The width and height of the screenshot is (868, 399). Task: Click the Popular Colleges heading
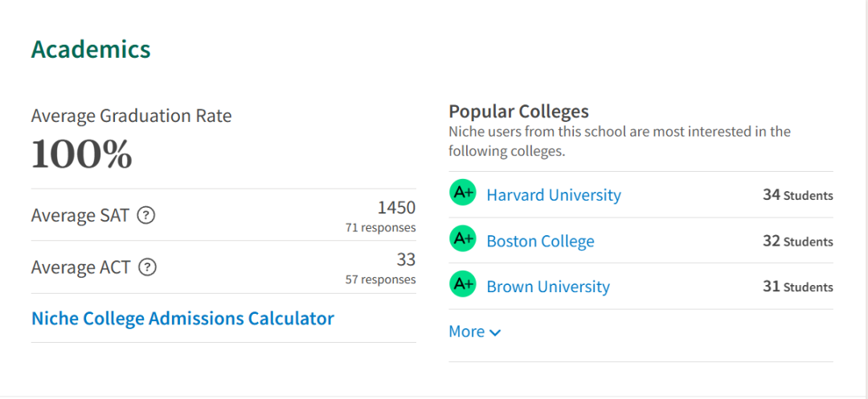[x=518, y=112]
